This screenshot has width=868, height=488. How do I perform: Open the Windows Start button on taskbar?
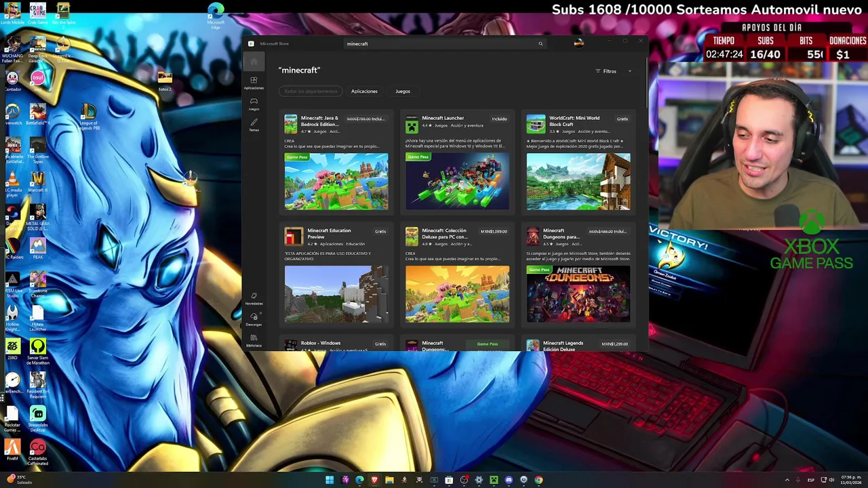[x=330, y=480]
